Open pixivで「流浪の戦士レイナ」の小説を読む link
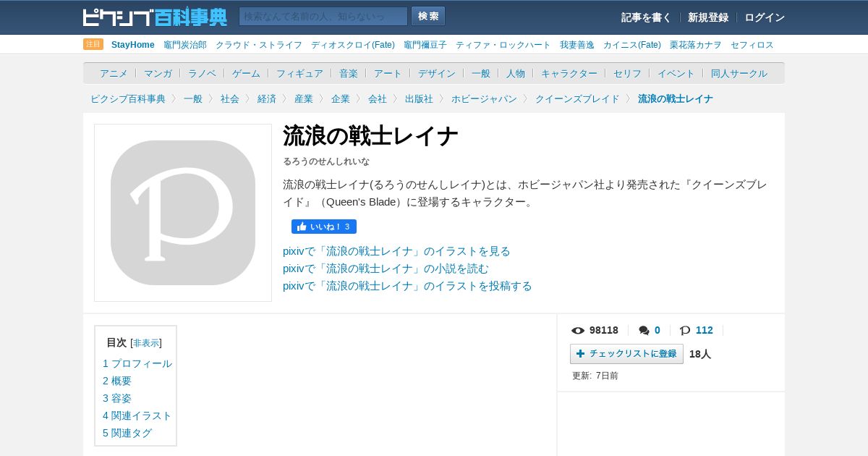 tap(386, 269)
